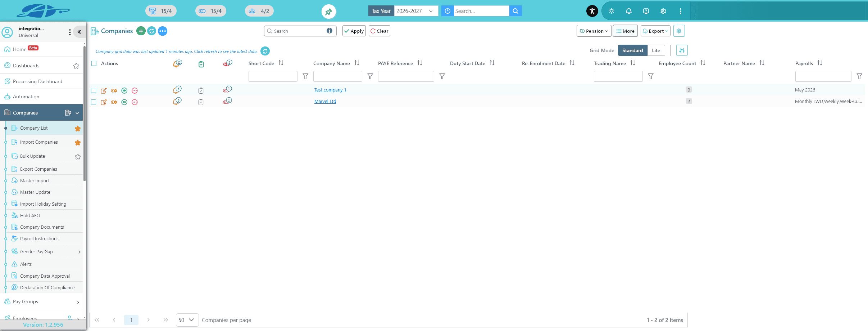Toggle favorite star for Dashboards
The height and width of the screenshot is (331, 868).
(x=76, y=66)
